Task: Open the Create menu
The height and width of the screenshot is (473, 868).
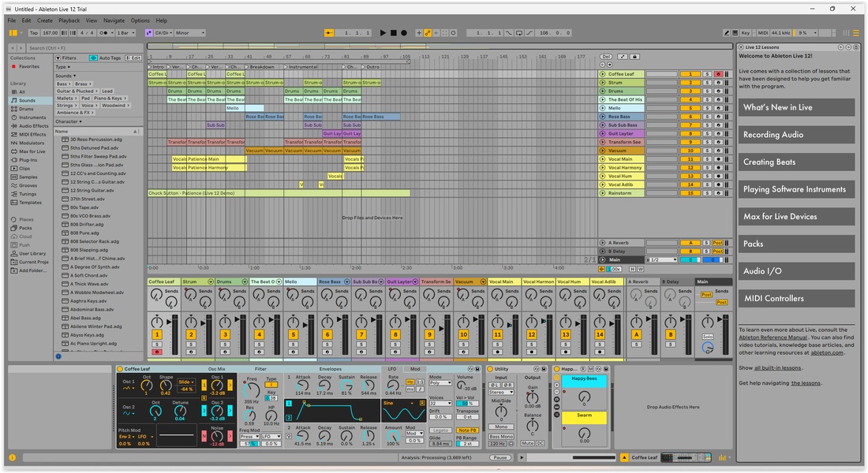Action: point(45,20)
